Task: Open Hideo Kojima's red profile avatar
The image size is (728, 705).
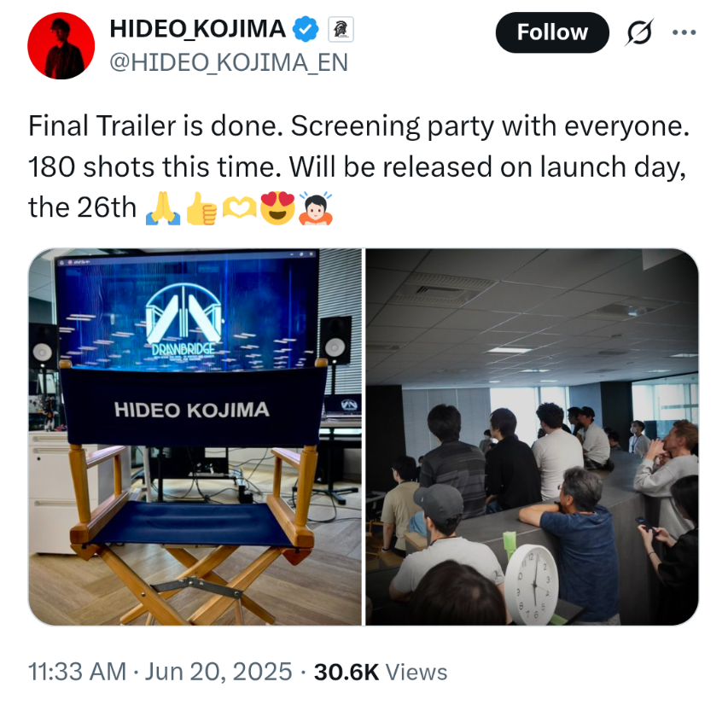Action: coord(61,45)
